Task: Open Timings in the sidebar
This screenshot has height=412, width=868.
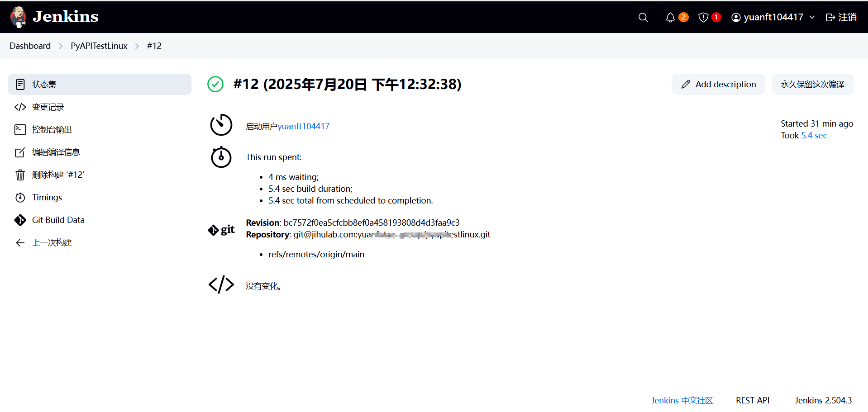Action: pyautogui.click(x=100, y=197)
